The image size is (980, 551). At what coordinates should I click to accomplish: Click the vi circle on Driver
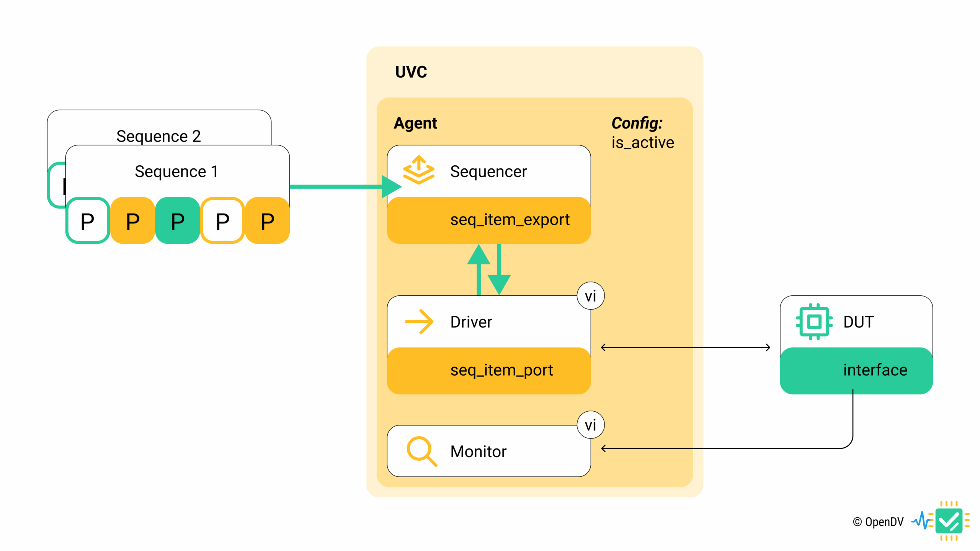(590, 296)
